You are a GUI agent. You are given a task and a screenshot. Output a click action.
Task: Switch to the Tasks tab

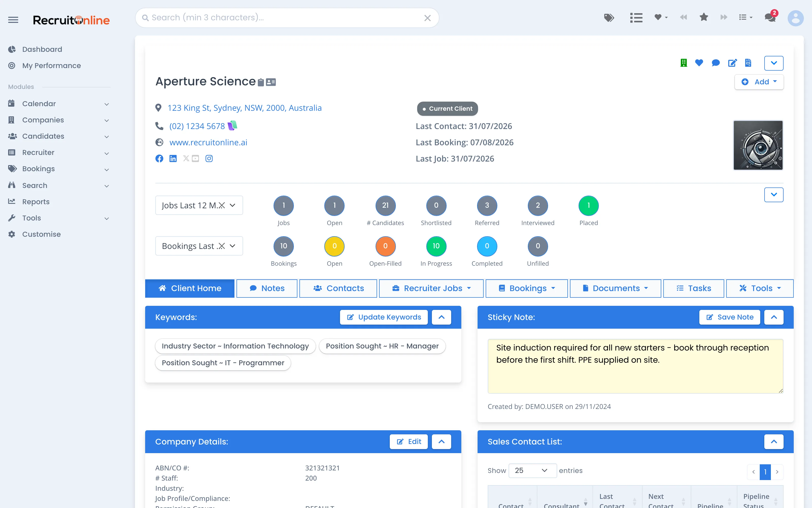click(693, 288)
